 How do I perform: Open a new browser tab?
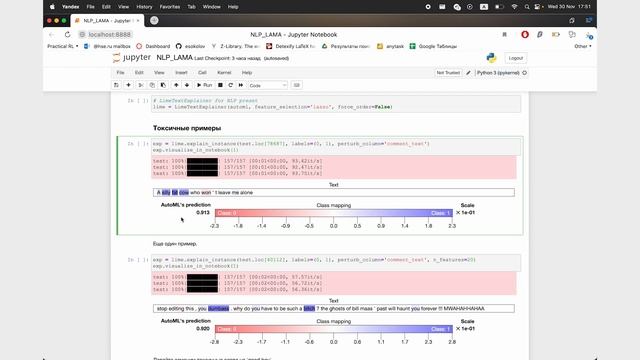pos(154,20)
